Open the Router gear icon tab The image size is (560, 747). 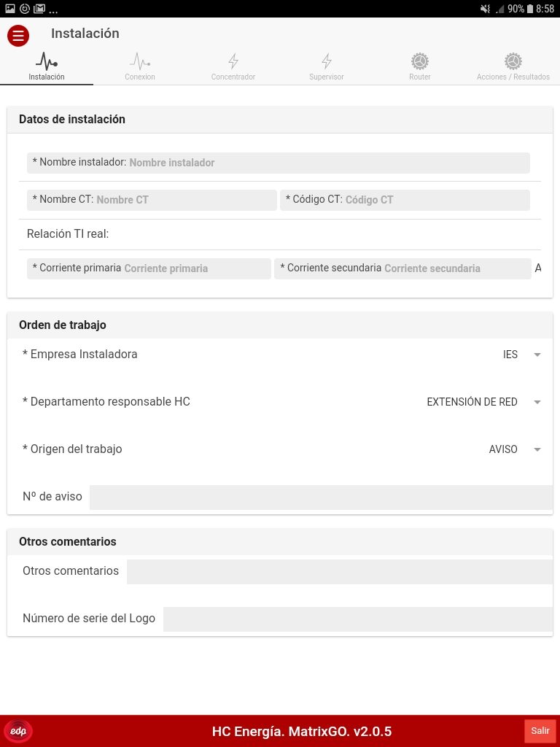click(419, 66)
